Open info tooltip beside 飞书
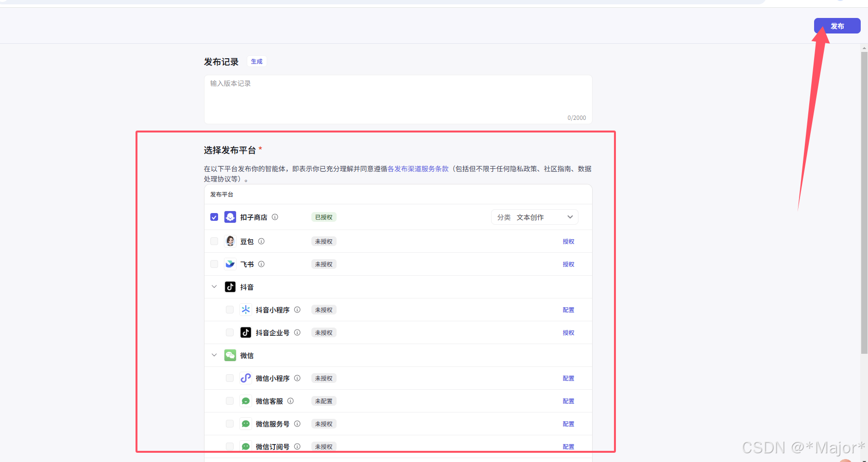868x462 pixels. point(261,264)
